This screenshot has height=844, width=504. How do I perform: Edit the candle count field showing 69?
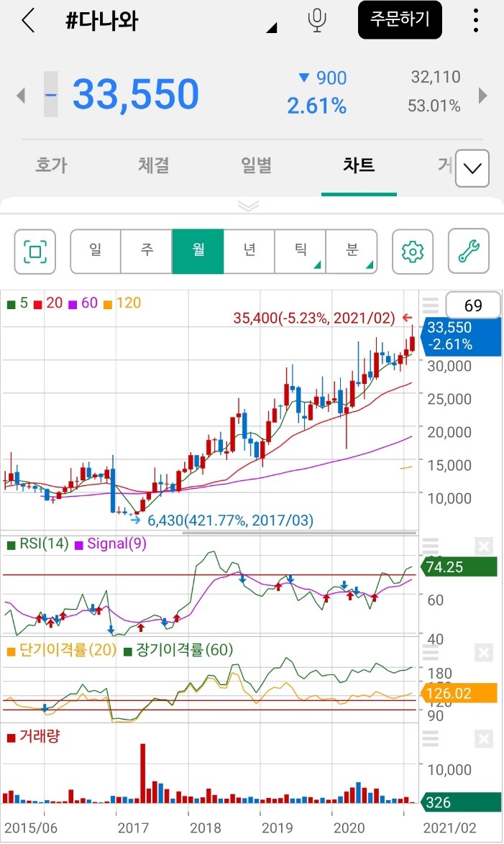[x=473, y=306]
